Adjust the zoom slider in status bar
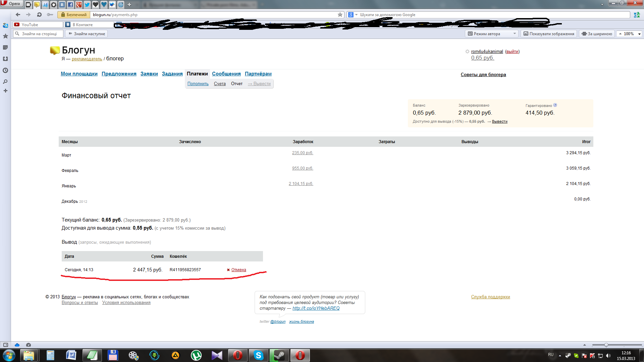This screenshot has width=644, height=362. [x=606, y=345]
